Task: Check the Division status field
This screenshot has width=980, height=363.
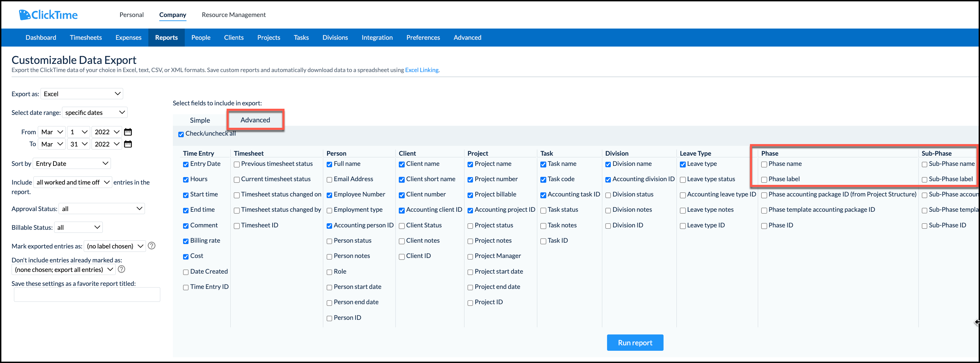Action: pyautogui.click(x=608, y=195)
